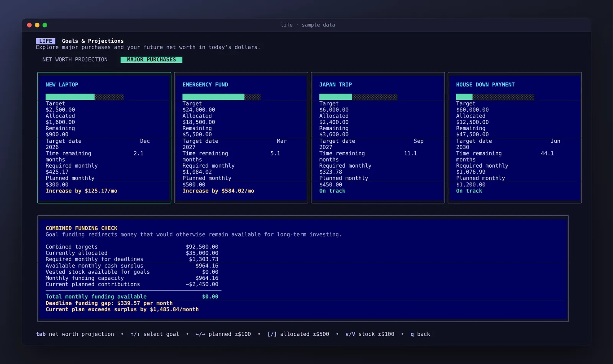Click the allocated ±$500 shortcut hint
Viewport: 613px width, 364px height.
[x=298, y=334]
